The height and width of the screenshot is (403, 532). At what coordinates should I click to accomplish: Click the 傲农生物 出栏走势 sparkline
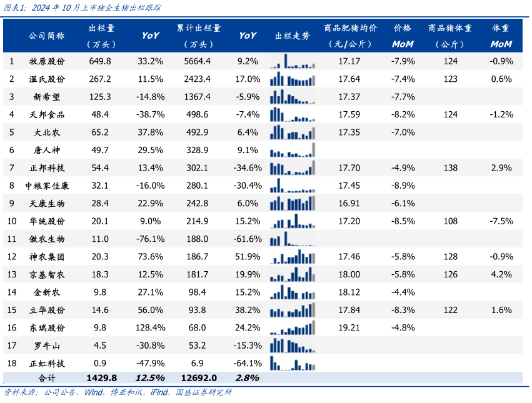tap(293, 239)
